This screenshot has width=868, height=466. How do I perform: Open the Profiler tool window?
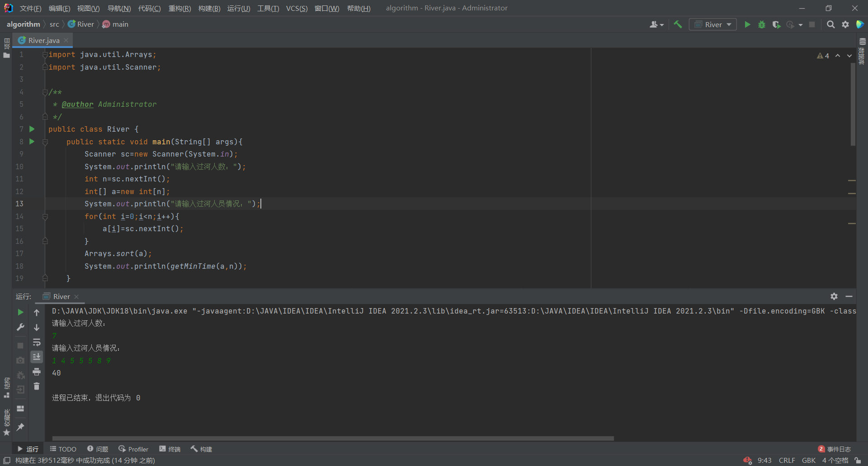133,449
